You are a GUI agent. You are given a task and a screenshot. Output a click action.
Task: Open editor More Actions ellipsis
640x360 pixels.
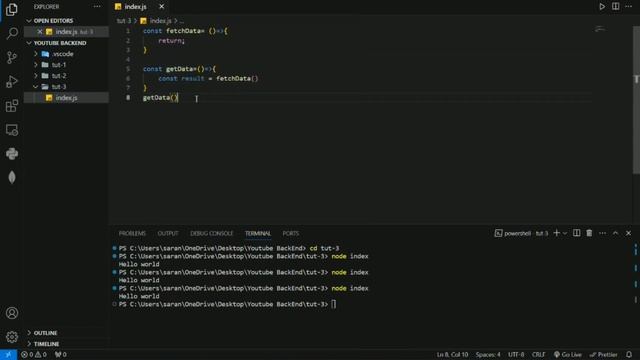pos(629,7)
